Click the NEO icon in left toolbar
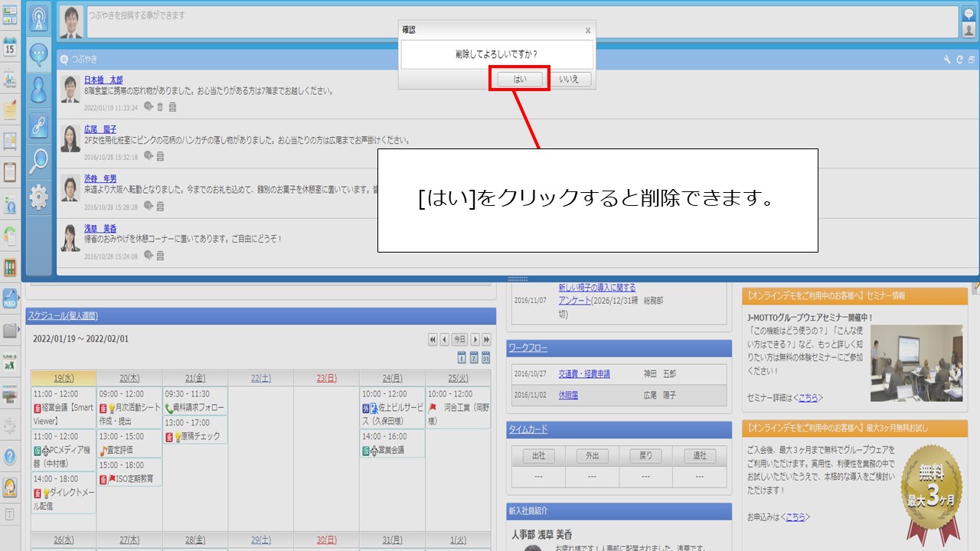The width and height of the screenshot is (980, 551). 10,298
